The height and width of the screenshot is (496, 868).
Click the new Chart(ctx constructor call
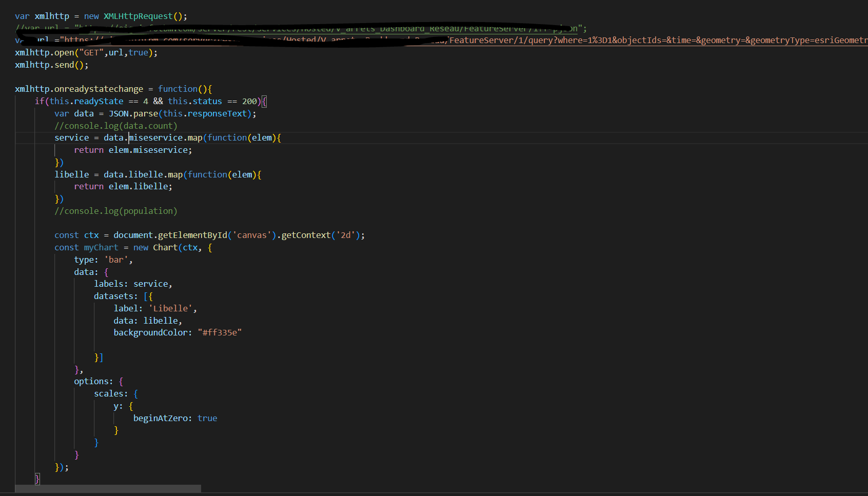coord(169,247)
